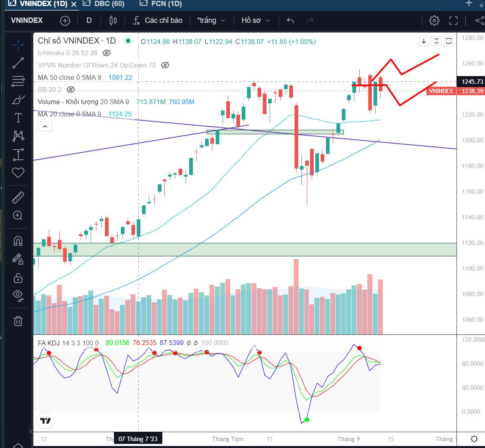This screenshot has height=448, width=485.
Task: Click the MA 20 close indicator label
Action: pos(69,114)
